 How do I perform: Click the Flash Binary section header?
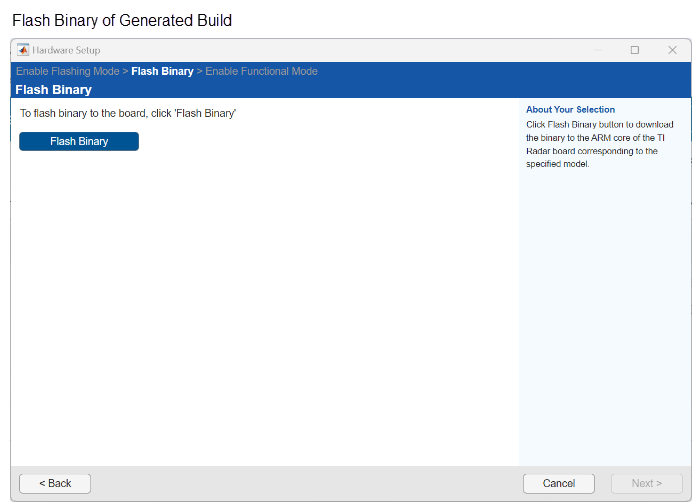(53, 90)
